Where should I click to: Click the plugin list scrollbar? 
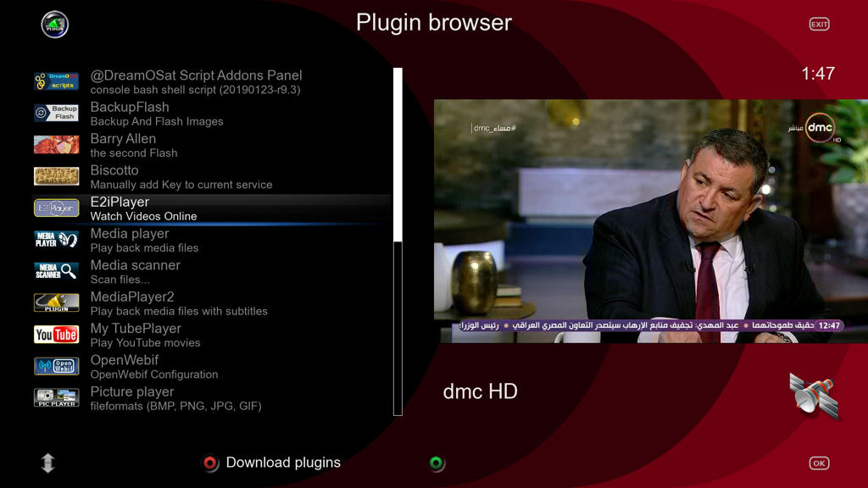pos(398,241)
